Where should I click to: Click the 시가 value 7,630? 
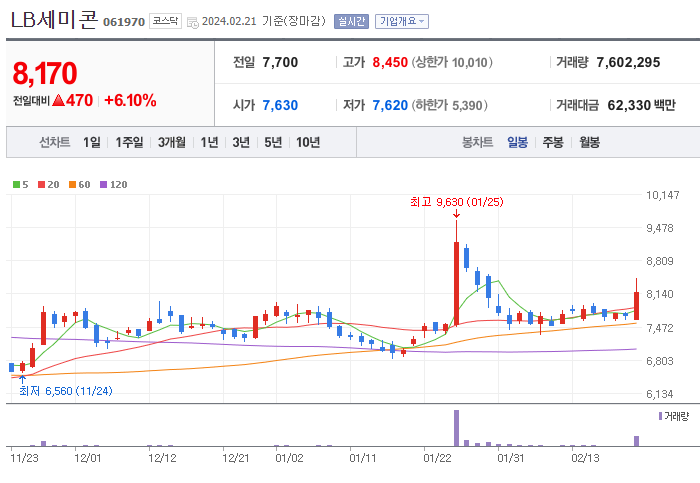pos(280,105)
